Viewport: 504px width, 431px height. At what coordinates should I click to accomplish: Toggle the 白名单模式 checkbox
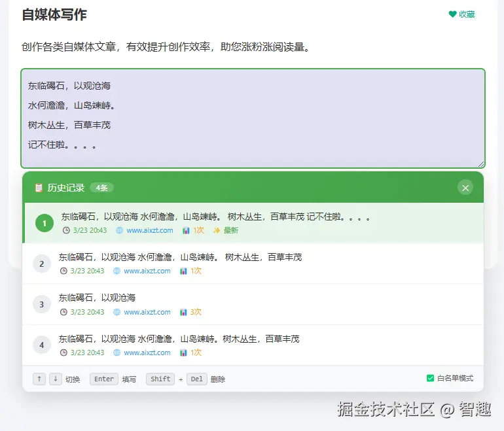[x=430, y=378]
